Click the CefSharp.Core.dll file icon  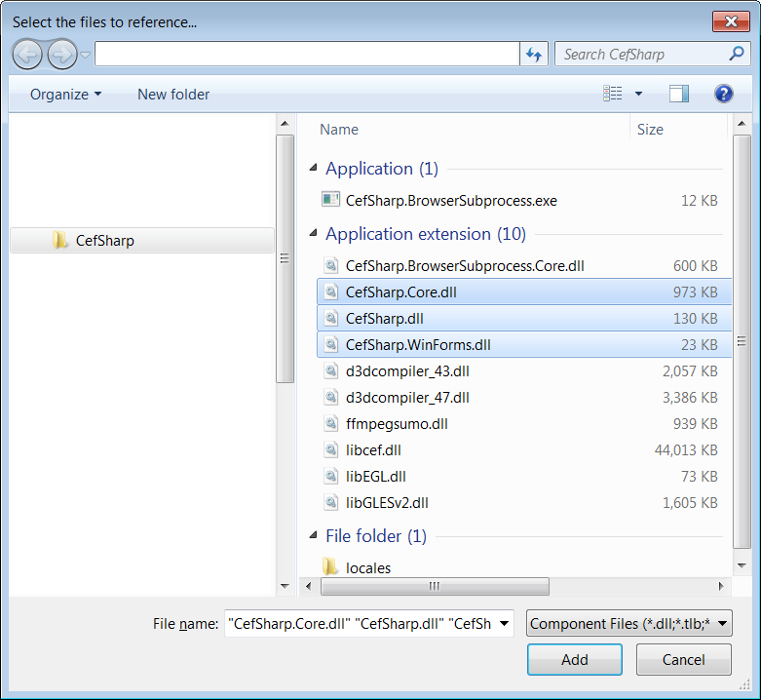[x=330, y=292]
